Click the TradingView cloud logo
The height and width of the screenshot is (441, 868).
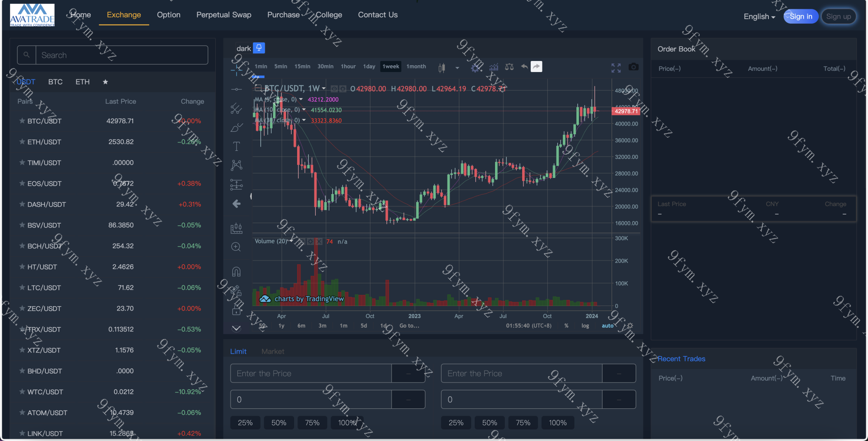click(265, 299)
